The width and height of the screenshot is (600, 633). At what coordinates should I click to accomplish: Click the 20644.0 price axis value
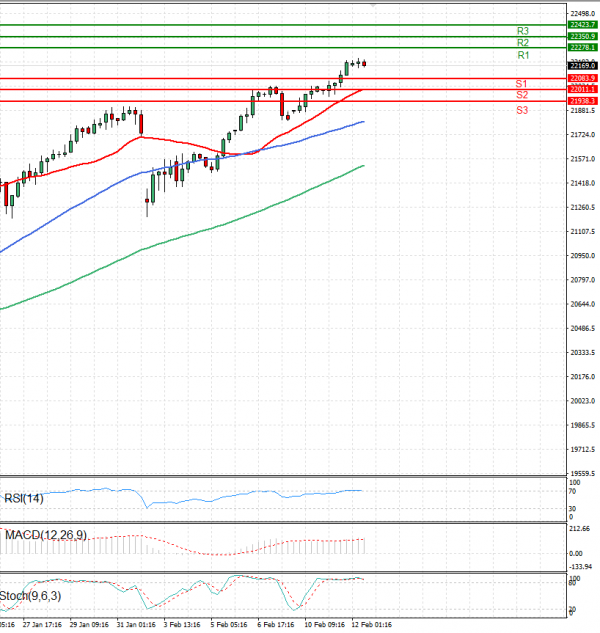[583, 304]
